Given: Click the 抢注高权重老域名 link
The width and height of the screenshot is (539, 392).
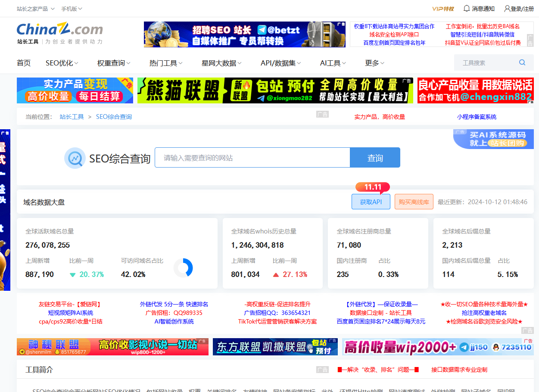Looking at the screenshot, I should (484, 313).
